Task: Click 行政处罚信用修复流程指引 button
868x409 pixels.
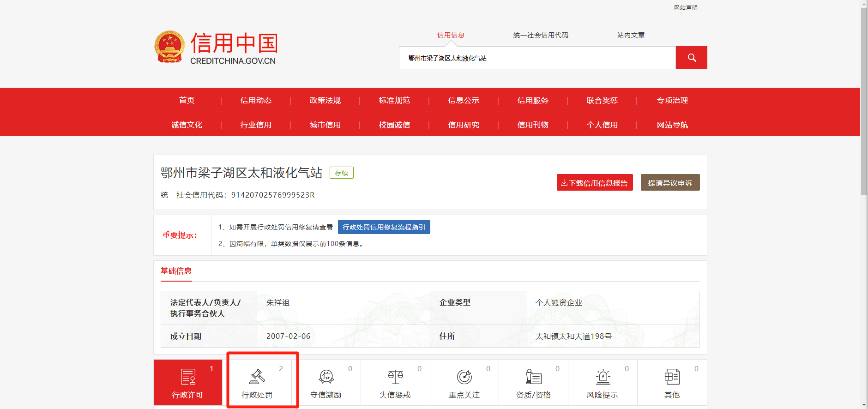Action: (384, 227)
